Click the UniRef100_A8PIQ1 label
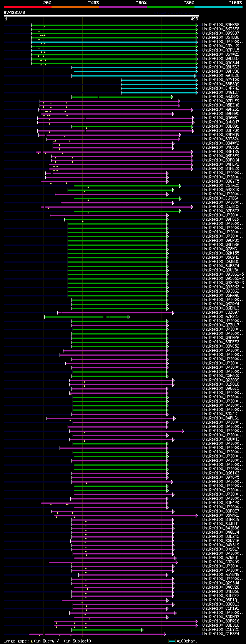The height and width of the screenshot is (644, 246). coord(221,600)
